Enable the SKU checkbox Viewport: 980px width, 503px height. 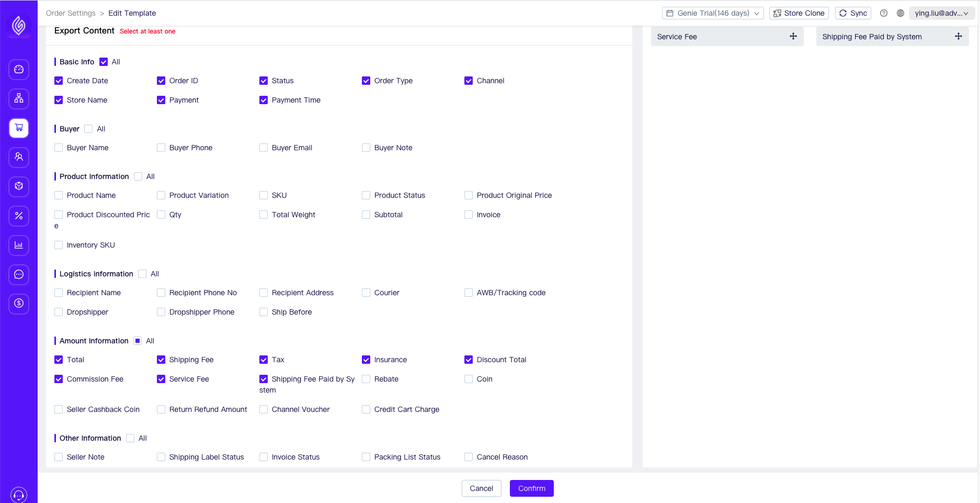(x=264, y=195)
